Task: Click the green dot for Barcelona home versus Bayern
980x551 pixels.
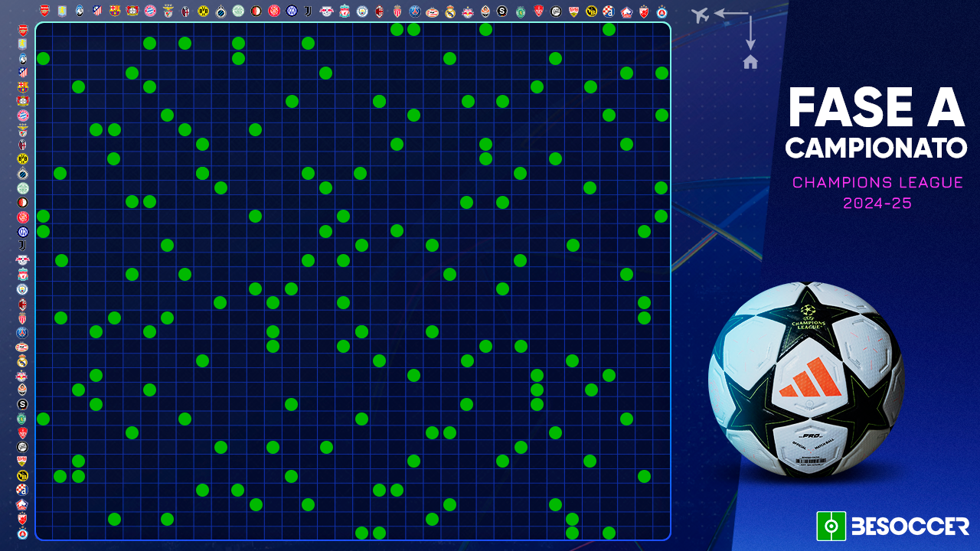Action: point(150,87)
